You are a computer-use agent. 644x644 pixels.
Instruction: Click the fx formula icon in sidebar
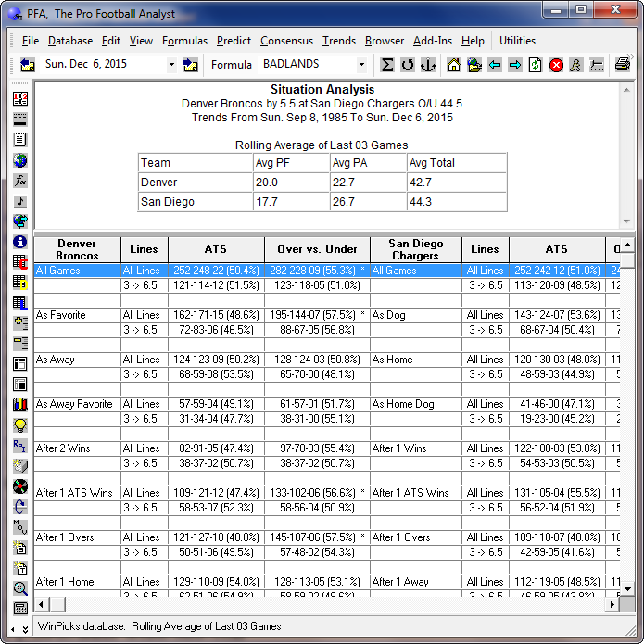click(20, 181)
